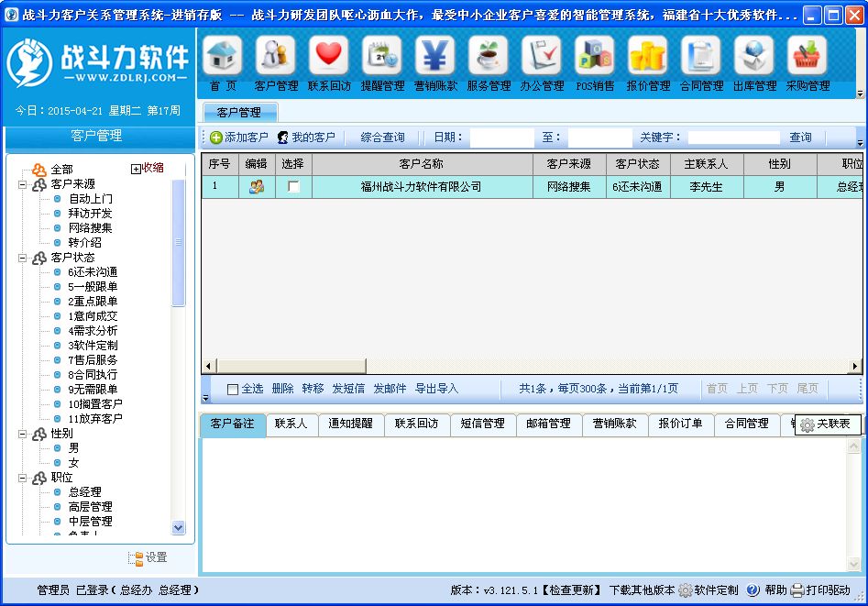This screenshot has height=606, width=868.
Task: Click the 导出导入 link
Action: (437, 389)
